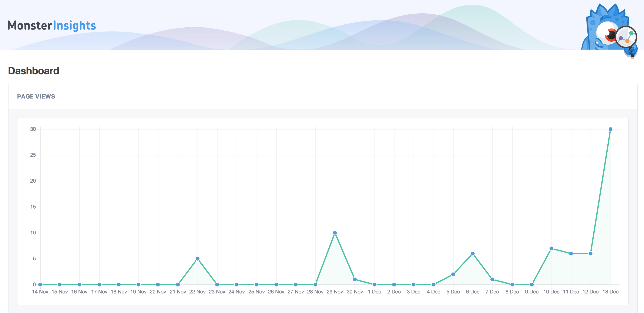Click the 30 y-axis label
644x313 pixels.
(33, 129)
